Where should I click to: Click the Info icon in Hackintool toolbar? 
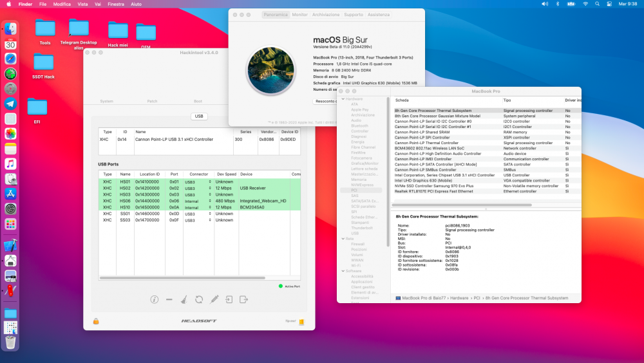[x=155, y=299]
